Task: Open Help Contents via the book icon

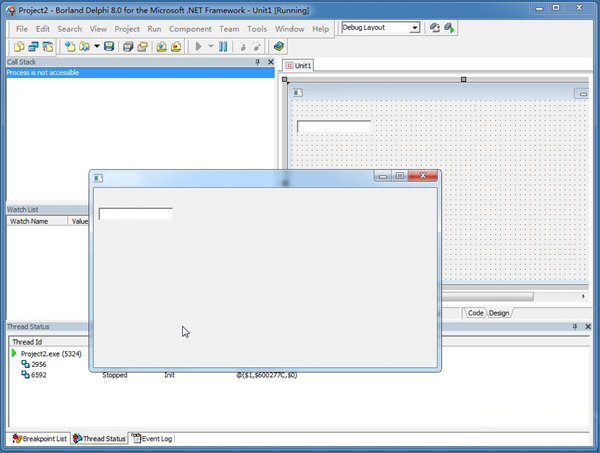Action: pos(279,47)
